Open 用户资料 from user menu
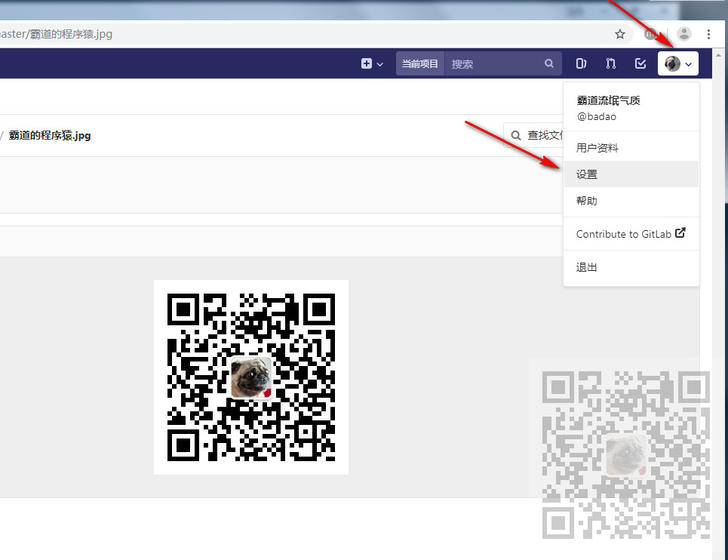The image size is (728, 560). 631,148
